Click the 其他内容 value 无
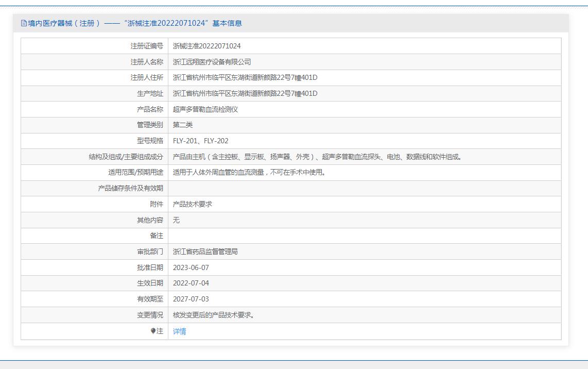Image resolution: width=588 pixels, height=369 pixels. [176, 221]
